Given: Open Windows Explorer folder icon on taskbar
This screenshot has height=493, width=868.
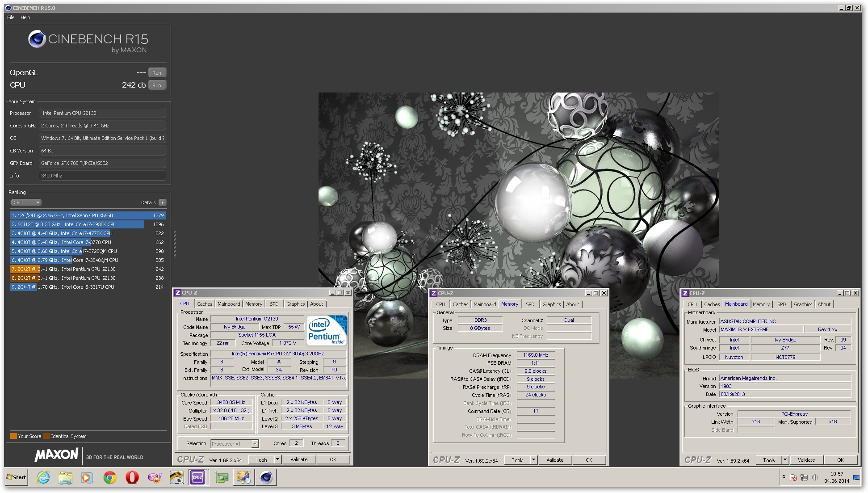Looking at the screenshot, I should pos(65,477).
